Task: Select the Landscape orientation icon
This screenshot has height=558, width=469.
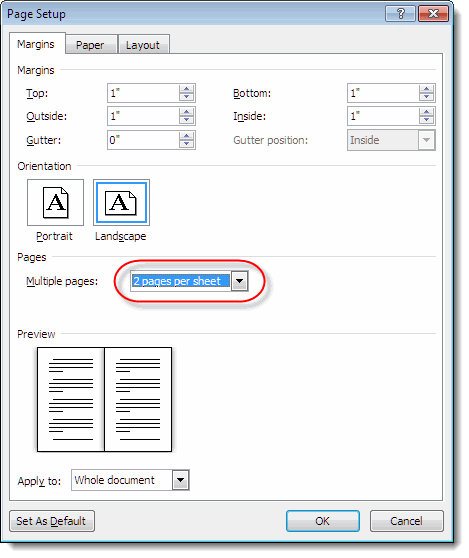Action: tap(121, 202)
